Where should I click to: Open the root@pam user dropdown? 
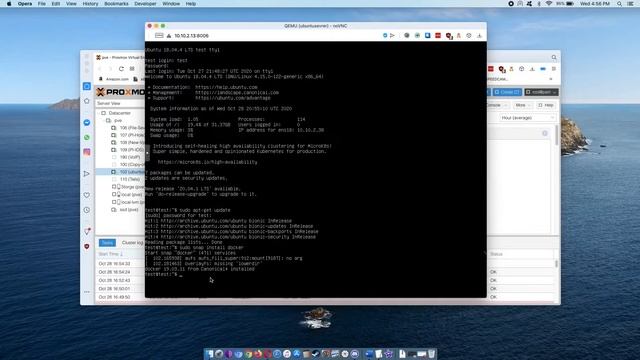pyautogui.click(x=541, y=92)
